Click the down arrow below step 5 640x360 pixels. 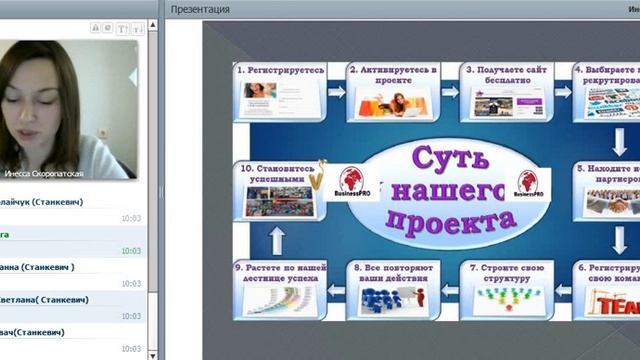pyautogui.click(x=620, y=241)
